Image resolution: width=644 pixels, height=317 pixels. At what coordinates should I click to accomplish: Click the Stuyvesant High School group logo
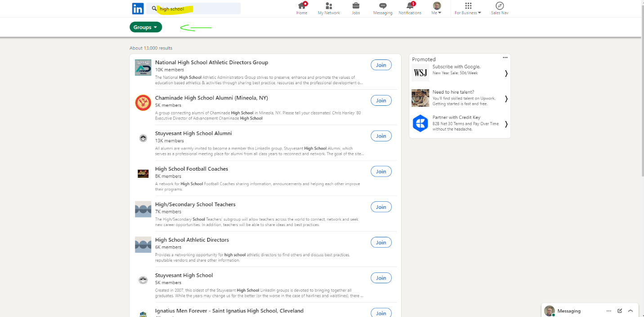point(143,280)
